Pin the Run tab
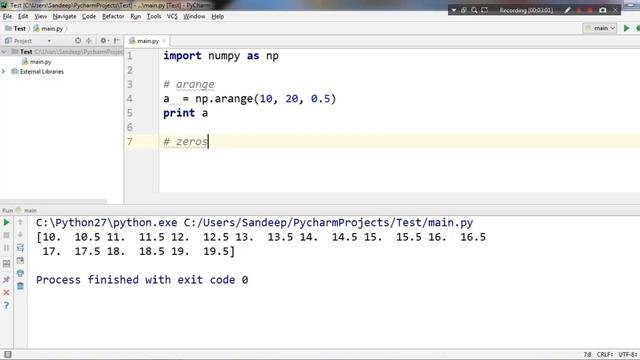 (6, 280)
